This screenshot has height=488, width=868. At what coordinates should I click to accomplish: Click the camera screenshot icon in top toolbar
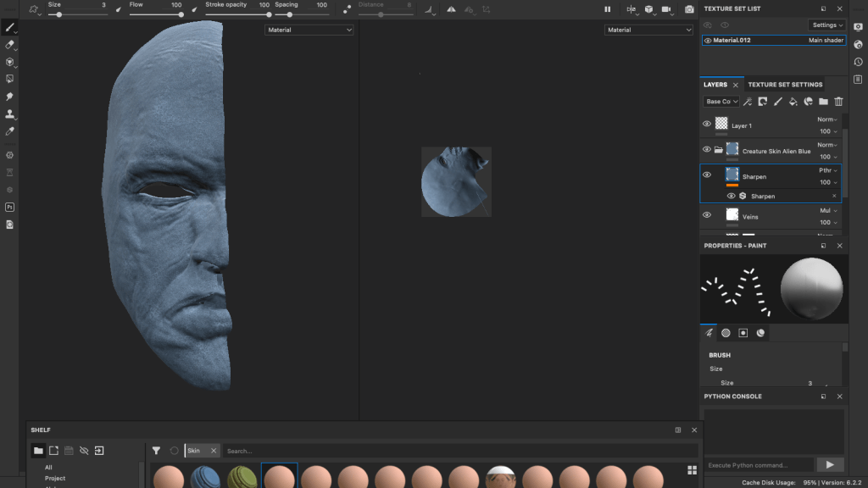(688, 9)
